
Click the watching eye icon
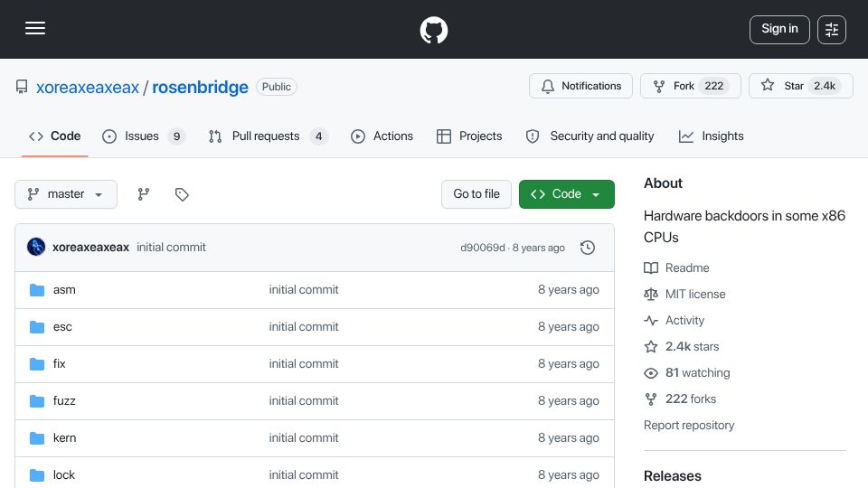(x=651, y=373)
